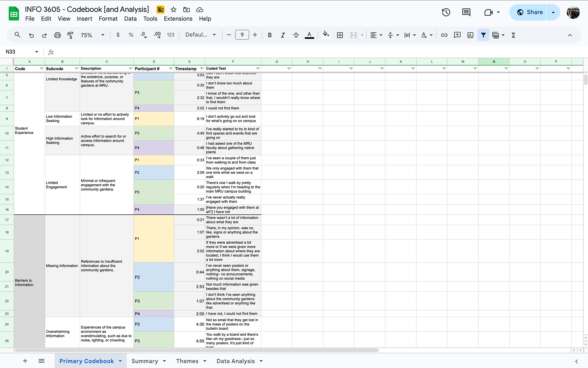The height and width of the screenshot is (368, 588).
Task: Toggle the filter button off
Action: (483, 35)
